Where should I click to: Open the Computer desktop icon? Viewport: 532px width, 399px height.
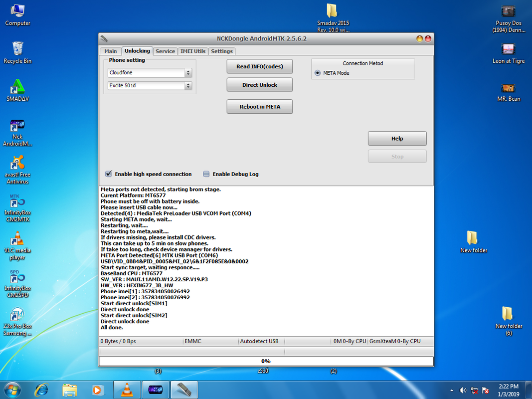[x=17, y=15]
